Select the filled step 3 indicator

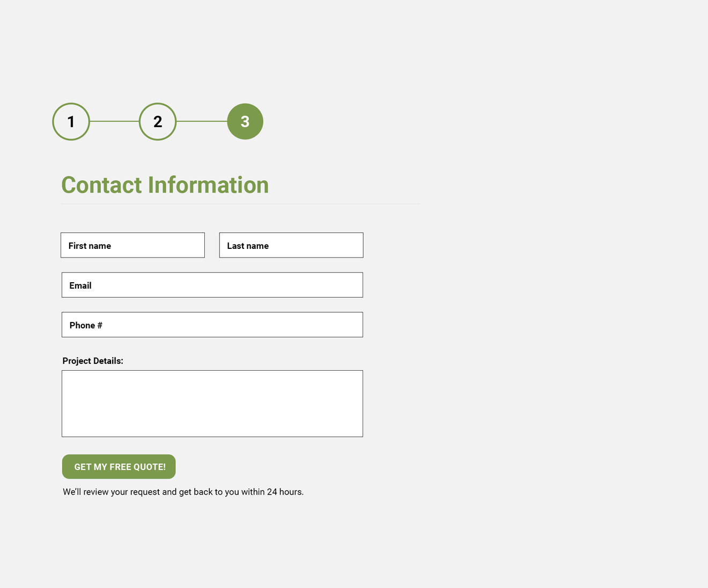click(x=245, y=122)
